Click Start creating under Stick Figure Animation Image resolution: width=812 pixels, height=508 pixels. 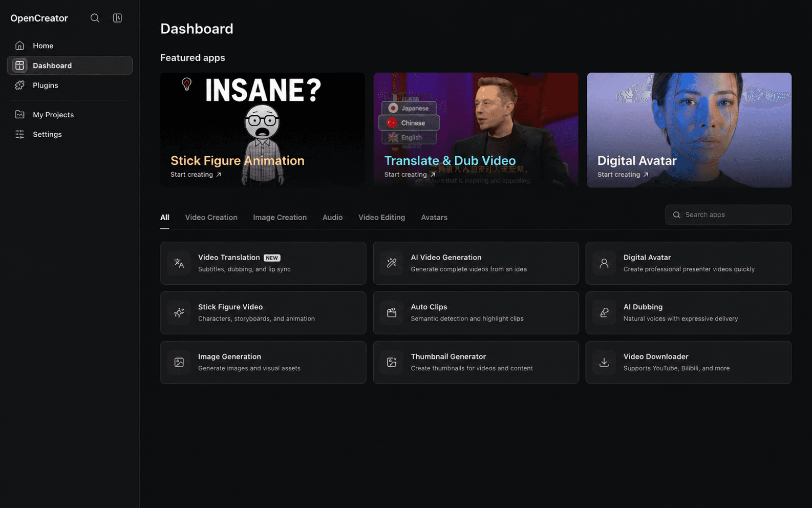click(x=196, y=175)
